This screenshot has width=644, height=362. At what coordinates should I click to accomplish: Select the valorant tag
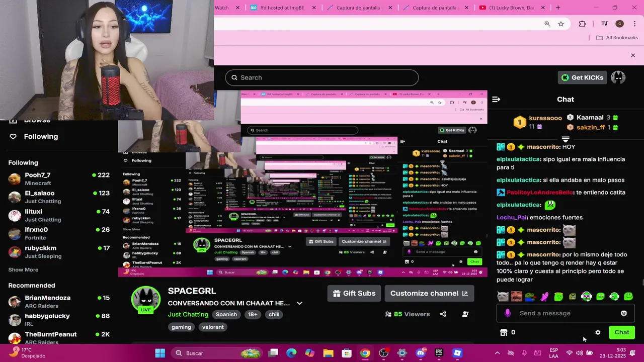tap(213, 327)
